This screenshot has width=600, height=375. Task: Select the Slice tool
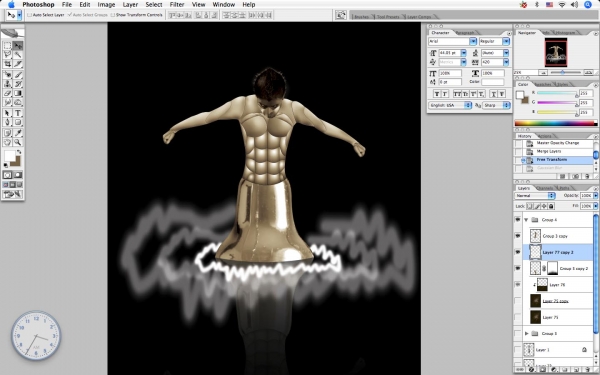tap(18, 64)
